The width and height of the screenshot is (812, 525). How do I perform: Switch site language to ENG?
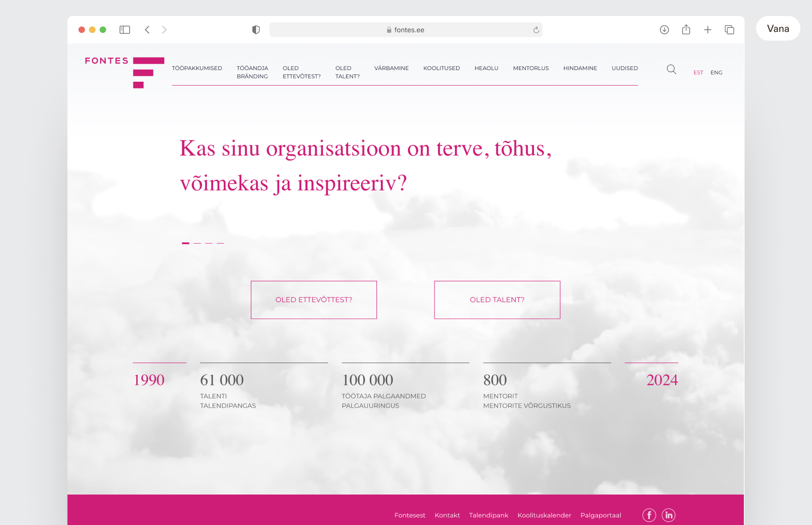[x=716, y=73]
